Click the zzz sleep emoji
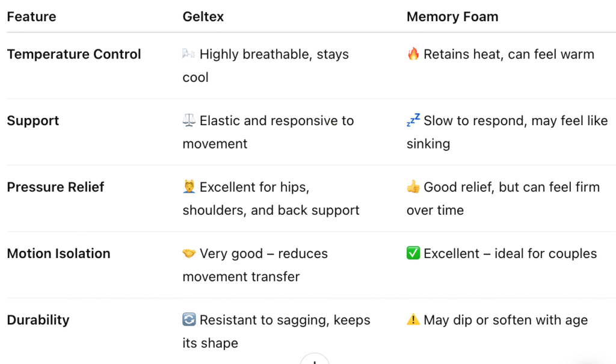 tap(413, 121)
